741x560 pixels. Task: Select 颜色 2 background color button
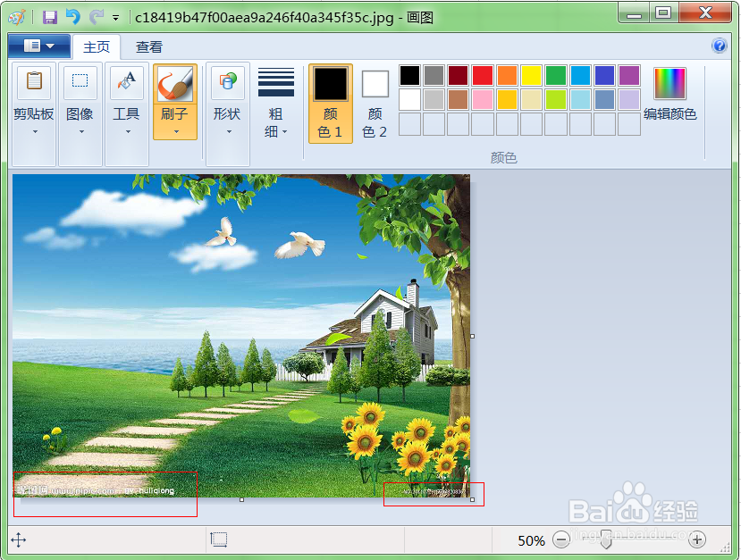pos(375,104)
